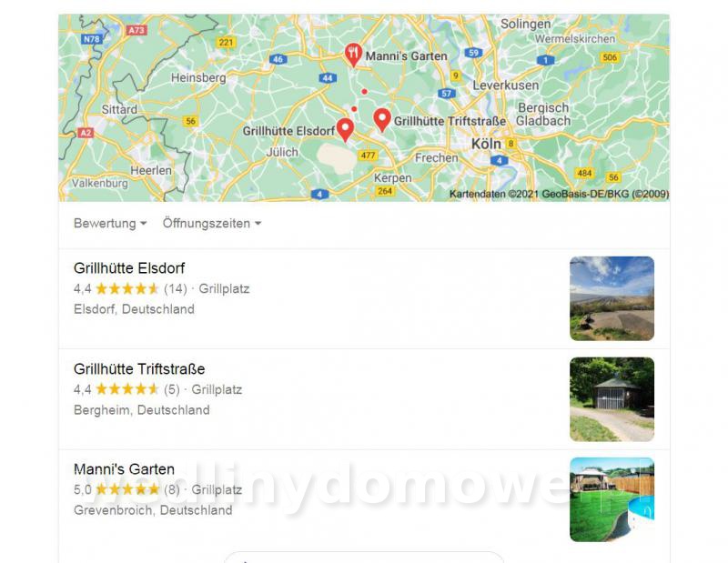
Task: Open the Öffnungszeiten filter dropdown
Action: point(212,223)
